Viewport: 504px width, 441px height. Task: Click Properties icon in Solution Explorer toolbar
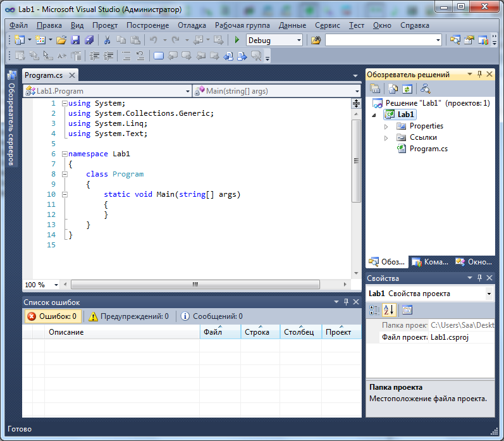(x=375, y=89)
